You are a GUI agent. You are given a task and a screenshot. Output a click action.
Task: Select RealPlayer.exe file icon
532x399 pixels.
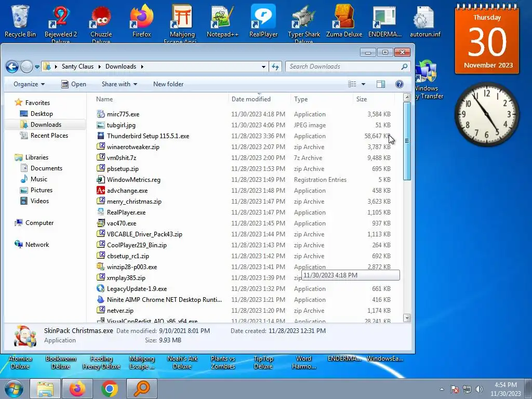pos(100,212)
